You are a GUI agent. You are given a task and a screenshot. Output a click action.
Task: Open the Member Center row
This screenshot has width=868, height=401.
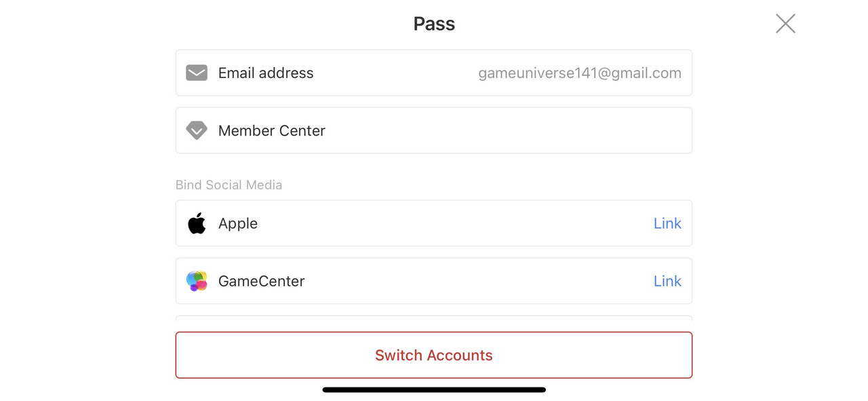coord(434,130)
